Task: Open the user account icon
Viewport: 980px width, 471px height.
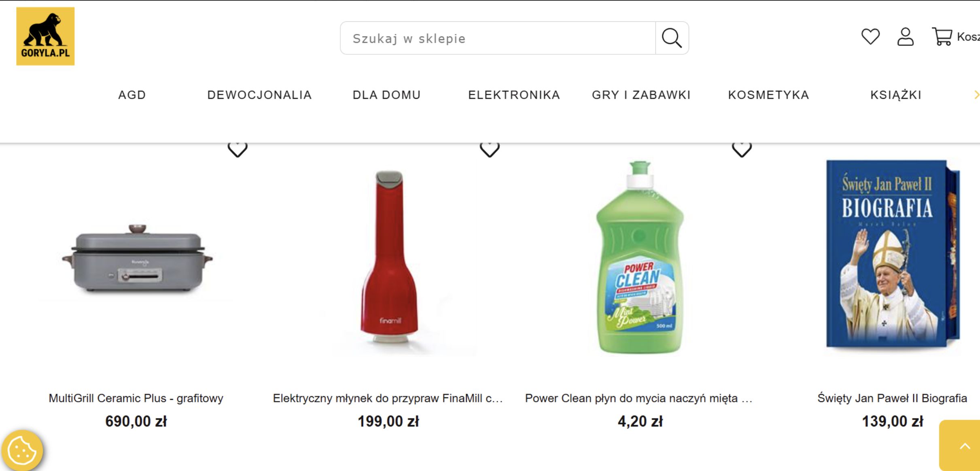Action: point(905,37)
